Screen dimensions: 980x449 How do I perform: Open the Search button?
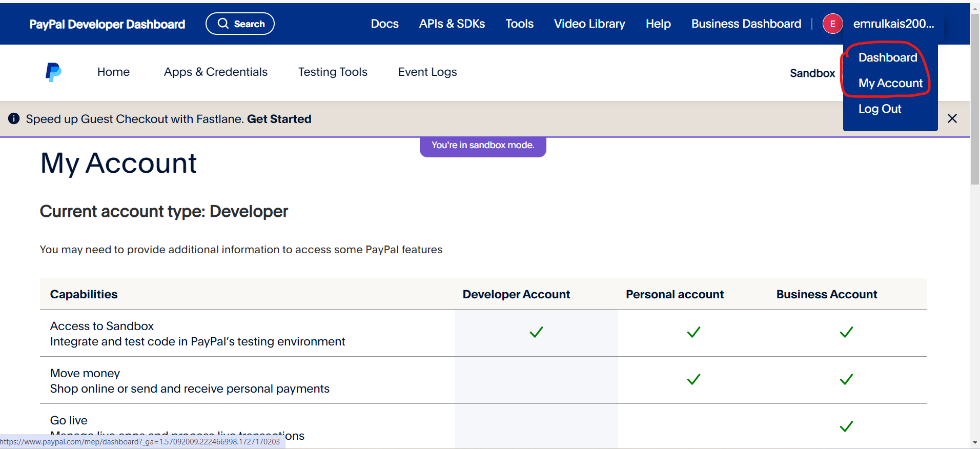pos(240,24)
